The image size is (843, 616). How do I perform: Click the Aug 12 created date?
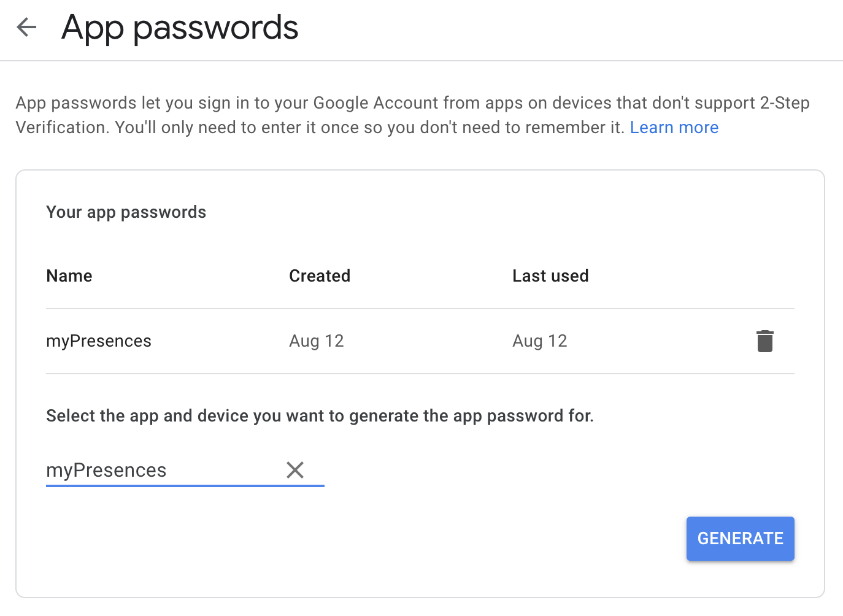pyautogui.click(x=317, y=341)
